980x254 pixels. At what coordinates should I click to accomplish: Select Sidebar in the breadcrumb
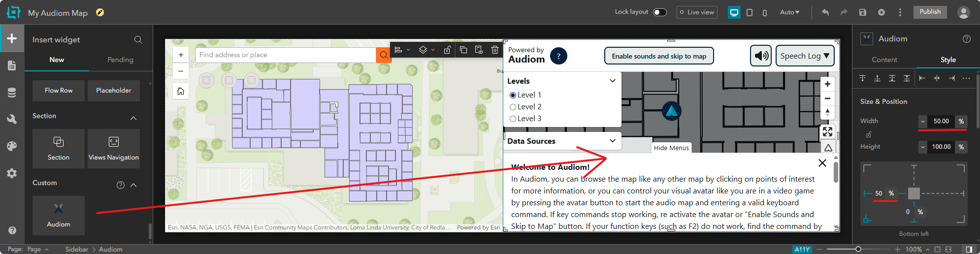[77, 250]
